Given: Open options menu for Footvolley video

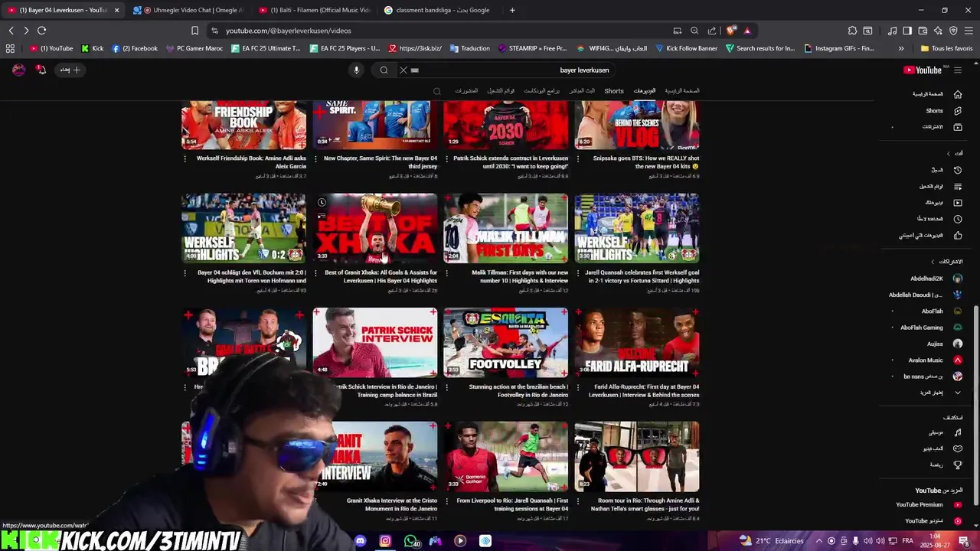Looking at the screenshot, I should click(447, 387).
